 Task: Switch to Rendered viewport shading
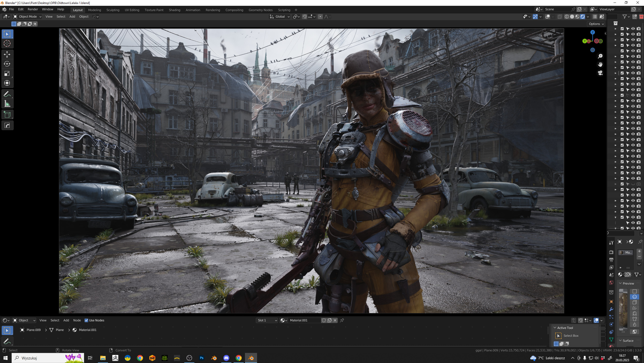point(583,17)
